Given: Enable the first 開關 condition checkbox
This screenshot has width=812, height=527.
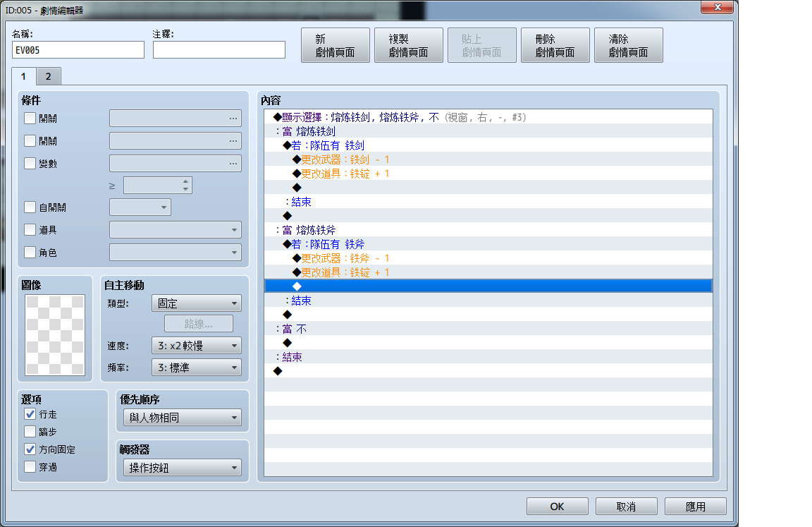Looking at the screenshot, I should 30,118.
